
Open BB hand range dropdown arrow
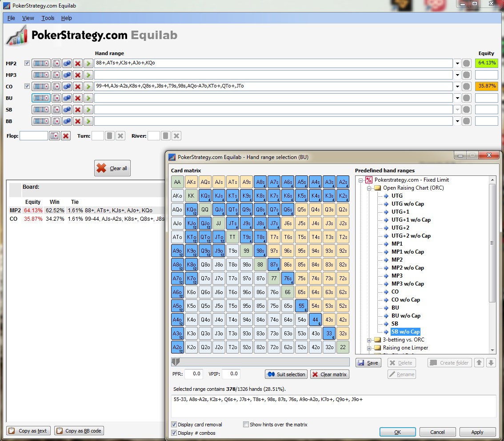pos(457,121)
